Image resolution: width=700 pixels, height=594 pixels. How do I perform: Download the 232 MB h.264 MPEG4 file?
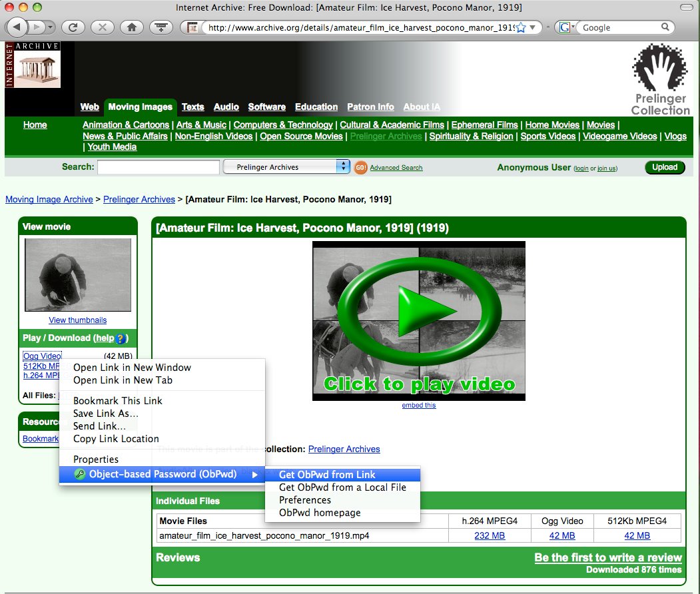tap(490, 535)
